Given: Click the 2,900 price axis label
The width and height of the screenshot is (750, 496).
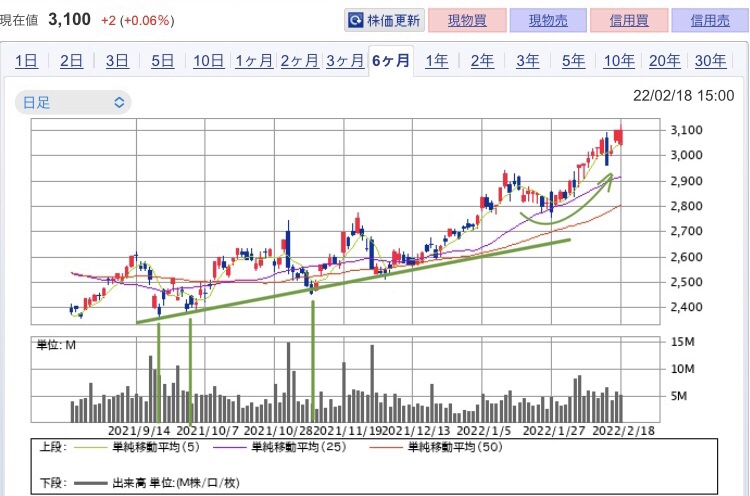Looking at the screenshot, I should (x=686, y=181).
